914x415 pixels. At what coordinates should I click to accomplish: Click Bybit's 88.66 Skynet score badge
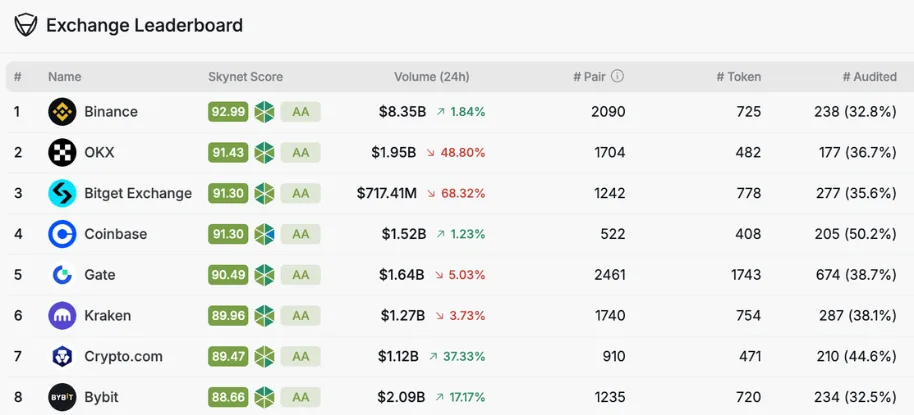228,398
